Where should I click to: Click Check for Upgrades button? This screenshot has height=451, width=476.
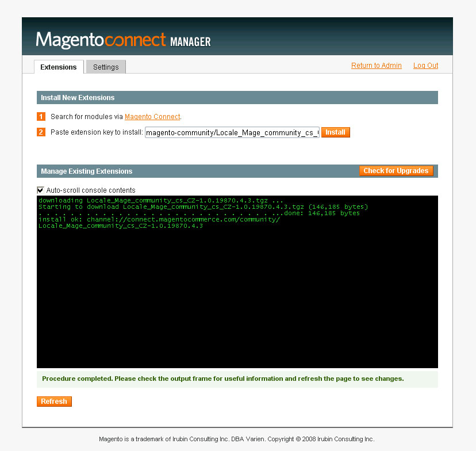(x=396, y=171)
